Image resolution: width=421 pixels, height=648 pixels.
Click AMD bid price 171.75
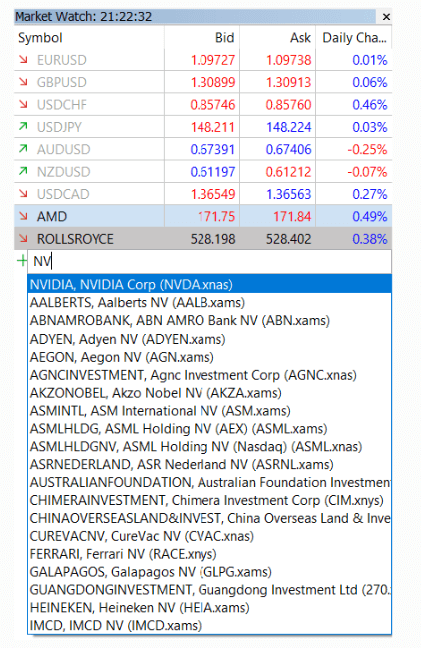[x=216, y=217]
